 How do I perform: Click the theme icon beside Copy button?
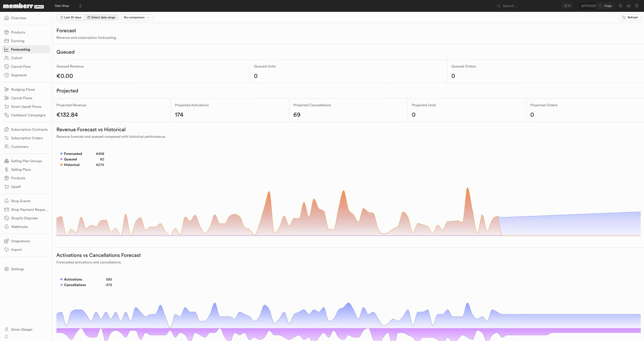coord(621,6)
